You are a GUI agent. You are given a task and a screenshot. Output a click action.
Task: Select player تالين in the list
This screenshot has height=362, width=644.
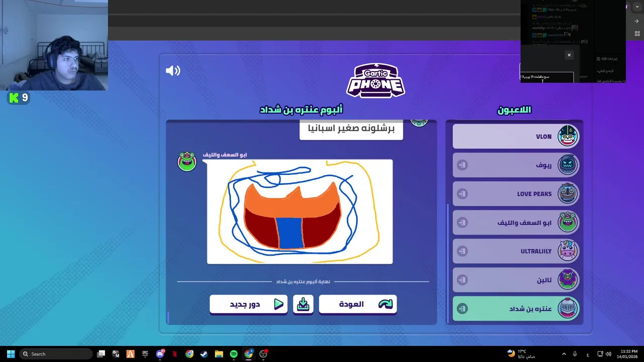click(x=516, y=280)
